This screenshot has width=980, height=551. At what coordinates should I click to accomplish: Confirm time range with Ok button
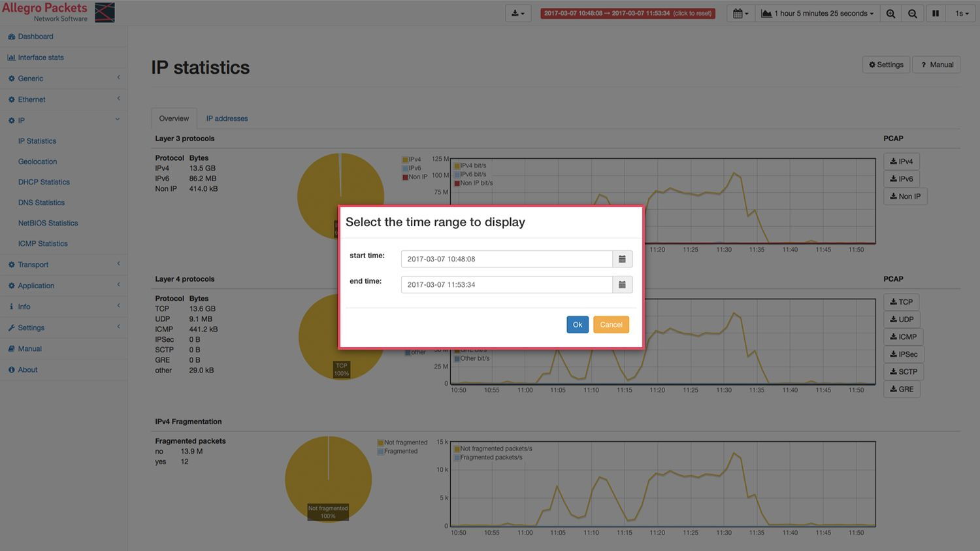578,325
